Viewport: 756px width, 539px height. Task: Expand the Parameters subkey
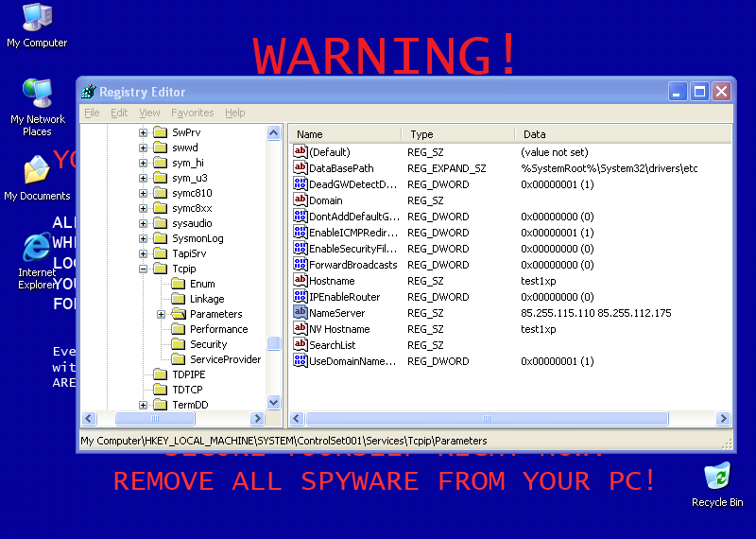(161, 314)
